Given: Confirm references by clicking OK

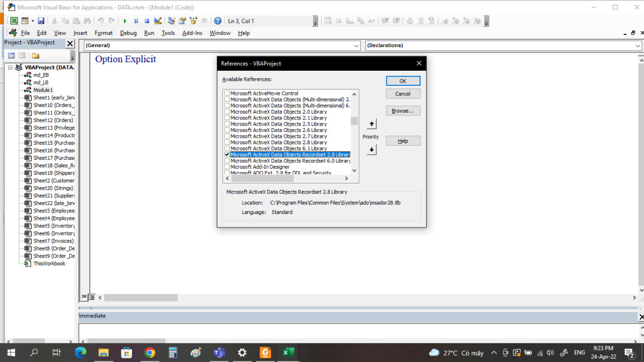Looking at the screenshot, I should coord(402,80).
